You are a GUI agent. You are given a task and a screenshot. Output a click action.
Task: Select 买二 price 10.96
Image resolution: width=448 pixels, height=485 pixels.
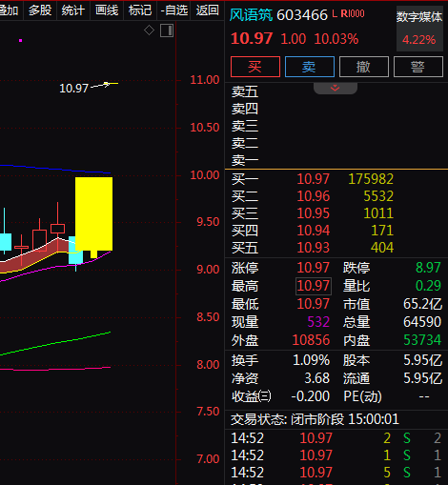pyautogui.click(x=314, y=196)
